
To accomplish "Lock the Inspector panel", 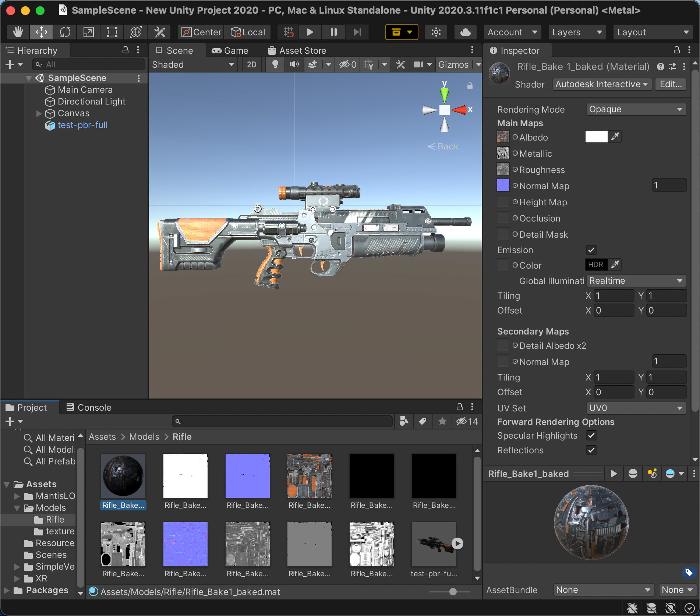I will point(676,50).
